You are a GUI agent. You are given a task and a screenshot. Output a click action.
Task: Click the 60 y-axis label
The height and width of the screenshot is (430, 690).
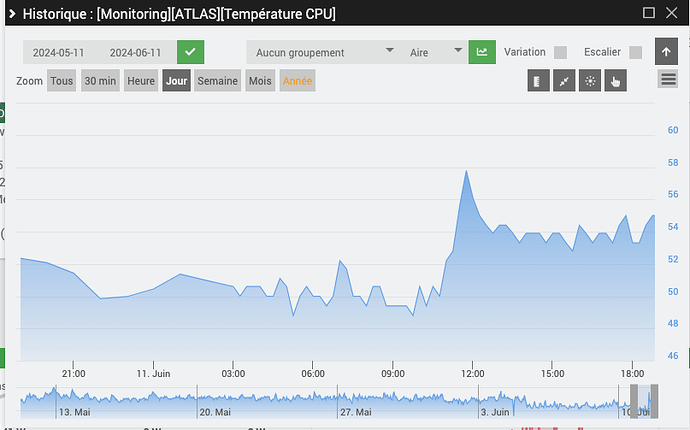pos(673,130)
